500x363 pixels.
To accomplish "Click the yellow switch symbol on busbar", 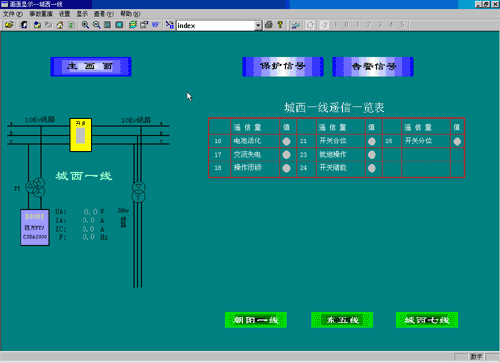I will 81,135.
